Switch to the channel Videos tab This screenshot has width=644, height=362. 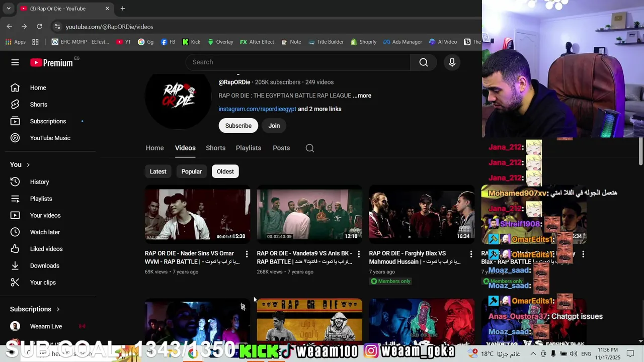[185, 148]
